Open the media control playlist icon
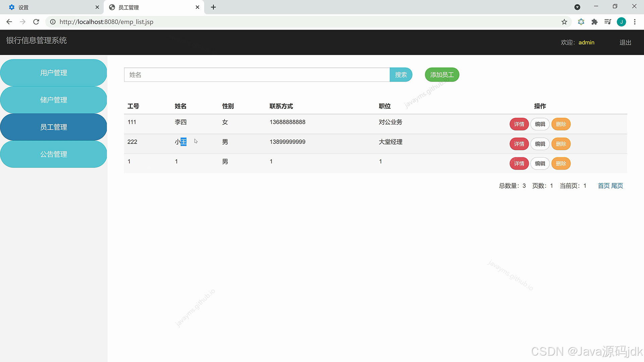The image size is (644, 362). click(x=607, y=22)
